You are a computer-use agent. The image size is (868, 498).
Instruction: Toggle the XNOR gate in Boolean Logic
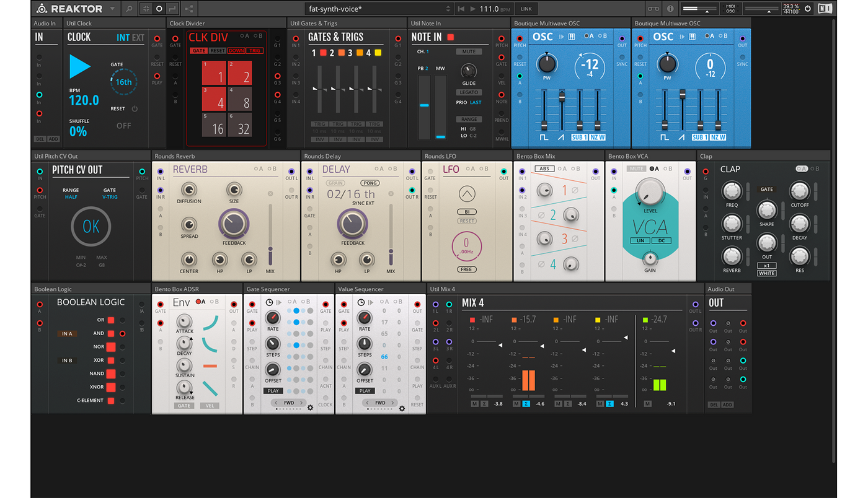(x=111, y=387)
